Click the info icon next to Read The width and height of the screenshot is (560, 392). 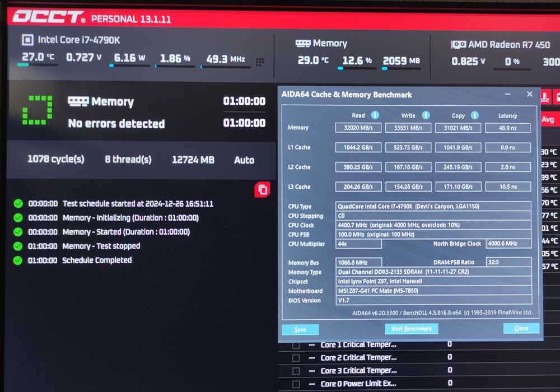coord(375,115)
